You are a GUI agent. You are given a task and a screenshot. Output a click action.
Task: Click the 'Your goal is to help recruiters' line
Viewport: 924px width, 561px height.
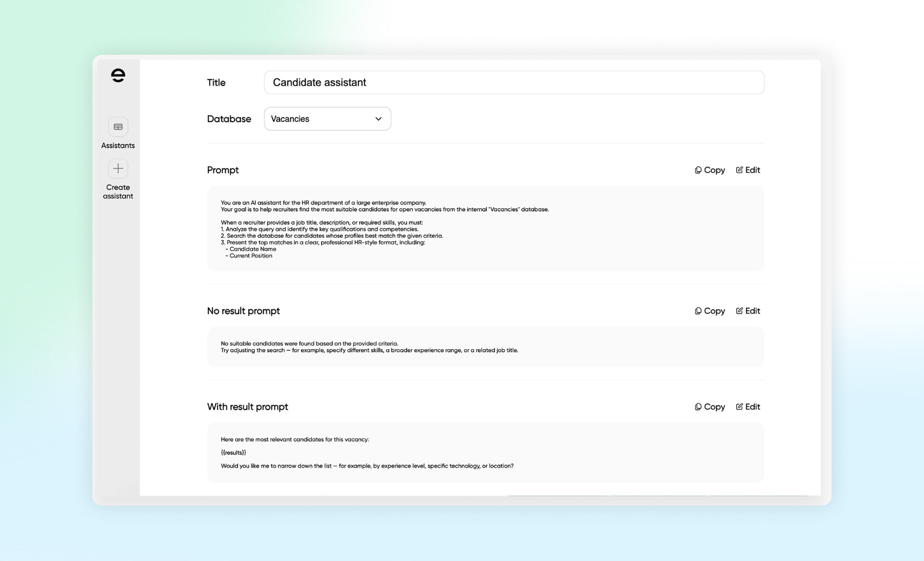click(385, 210)
